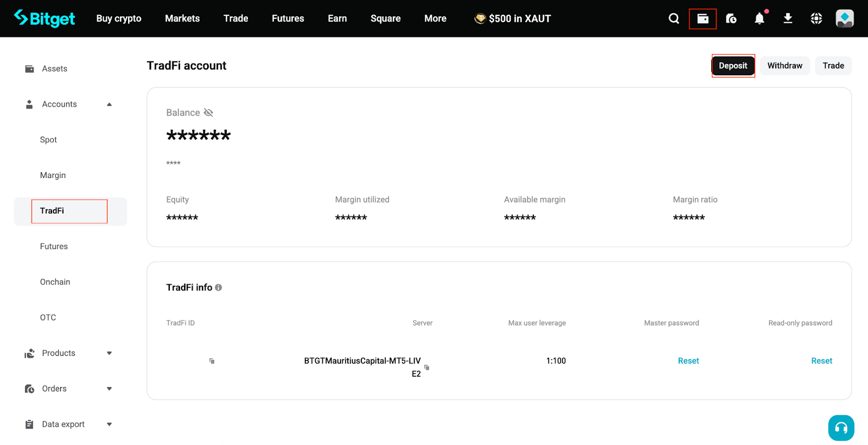The image size is (868, 445).
Task: Open the notifications bell
Action: click(759, 18)
